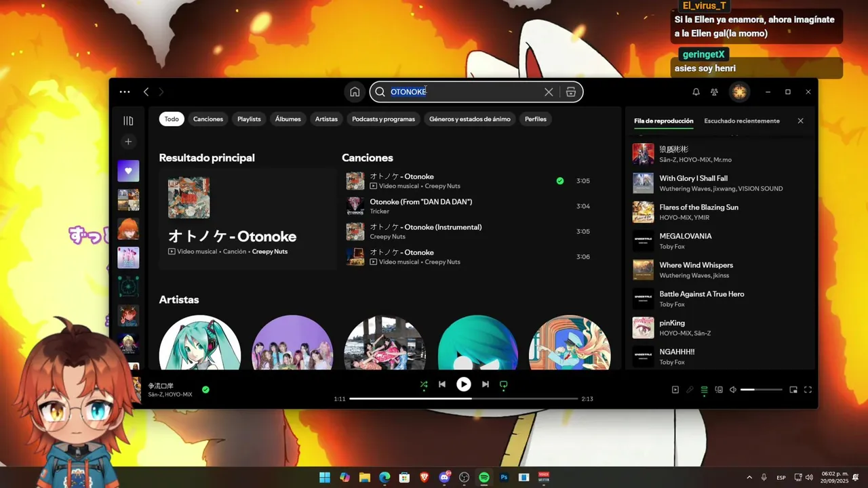
Task: Filter results by Canciones
Action: pos(208,119)
